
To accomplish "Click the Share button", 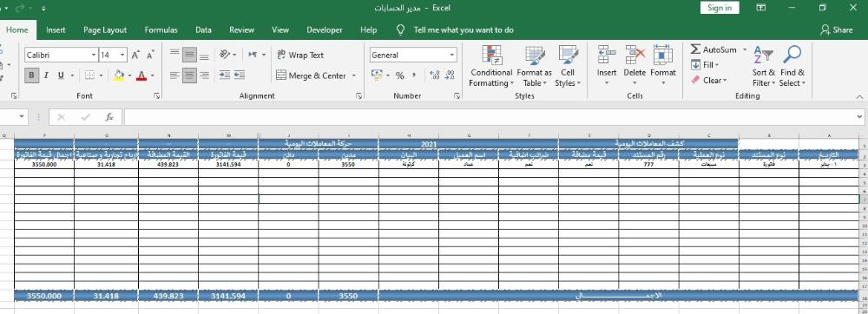I will (837, 29).
